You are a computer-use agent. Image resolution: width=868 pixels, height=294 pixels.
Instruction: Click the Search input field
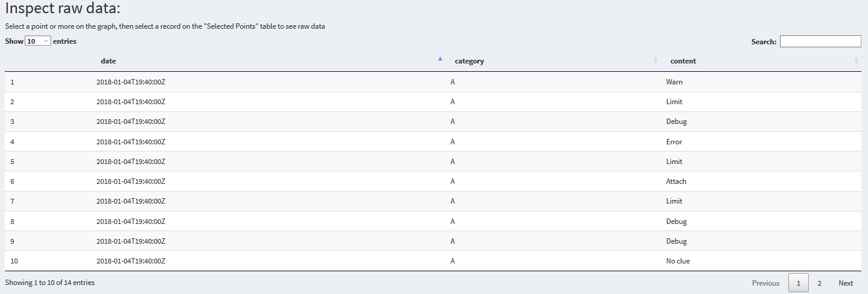pyautogui.click(x=820, y=41)
